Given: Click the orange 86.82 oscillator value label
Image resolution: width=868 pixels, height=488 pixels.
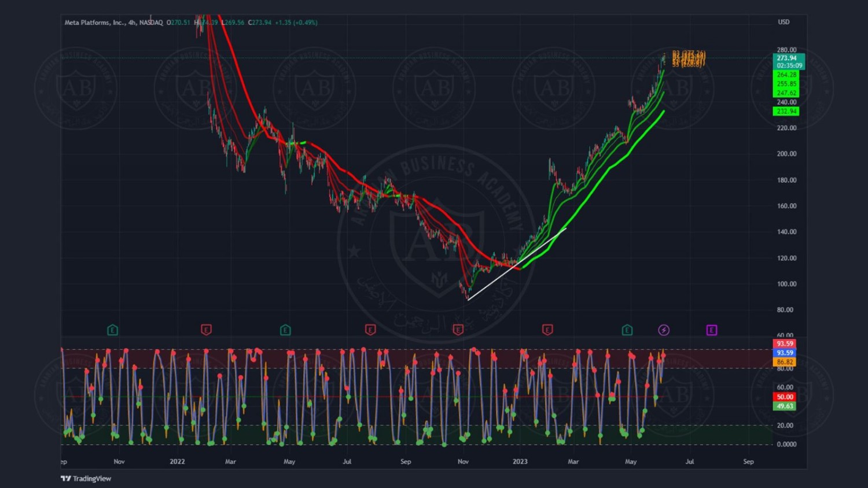Looking at the screenshot, I should (x=785, y=362).
